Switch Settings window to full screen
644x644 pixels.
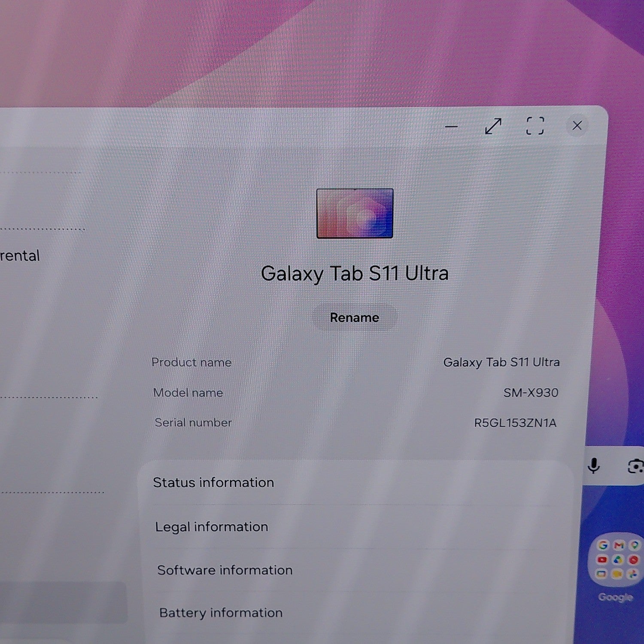point(535,126)
